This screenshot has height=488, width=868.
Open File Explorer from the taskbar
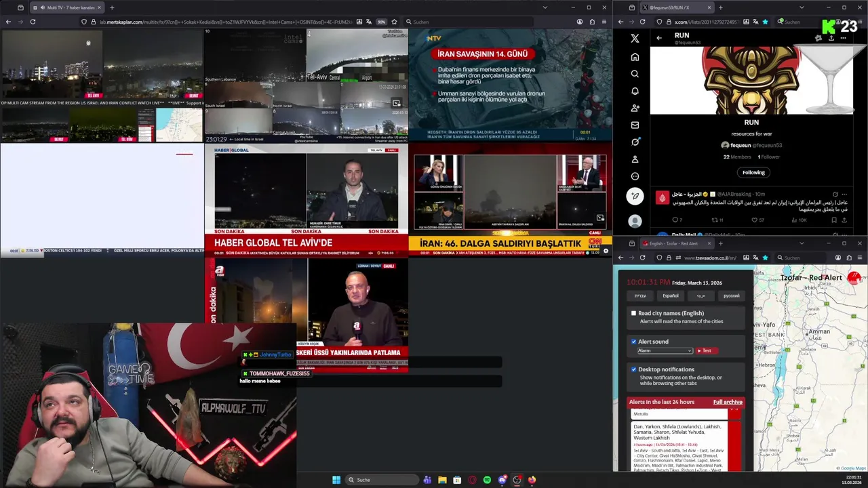click(x=442, y=480)
